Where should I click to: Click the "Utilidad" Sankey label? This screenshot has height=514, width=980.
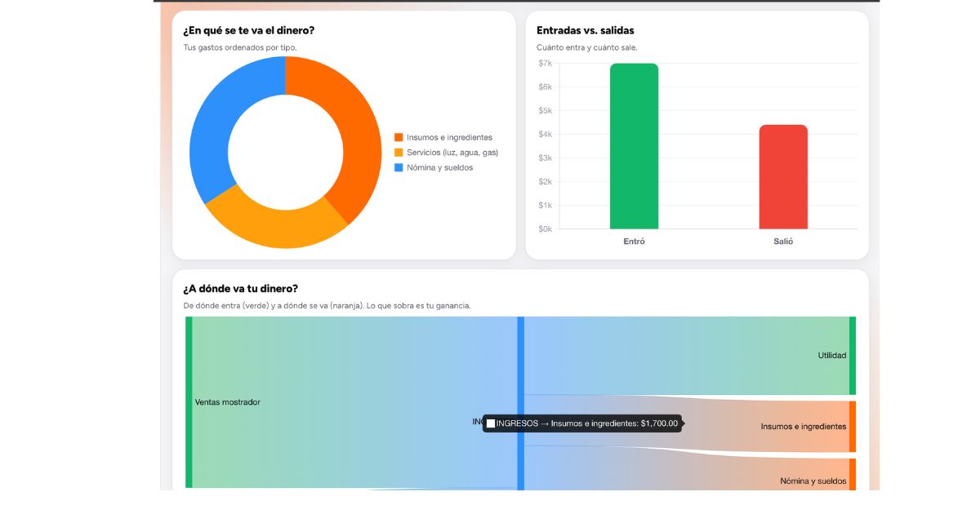[x=832, y=356]
